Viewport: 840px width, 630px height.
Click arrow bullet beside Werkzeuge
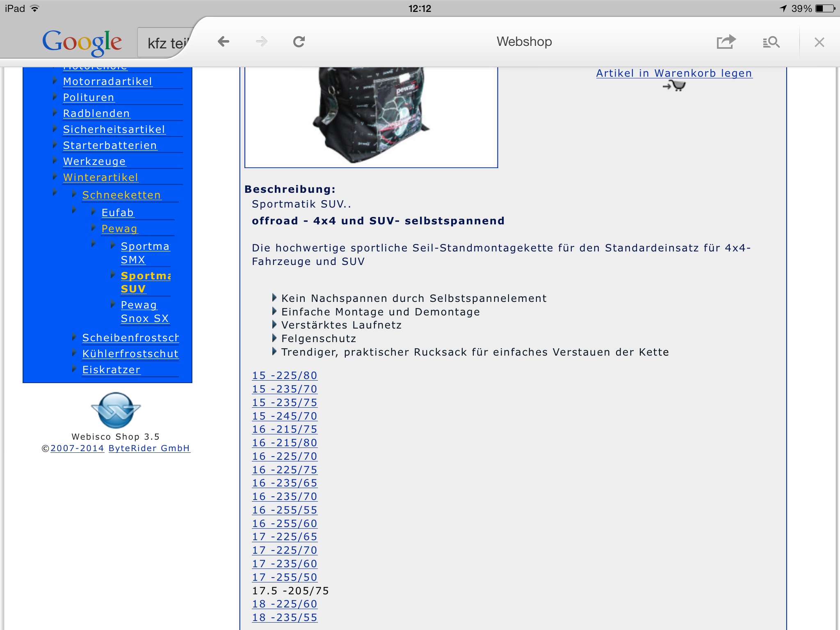(x=55, y=160)
